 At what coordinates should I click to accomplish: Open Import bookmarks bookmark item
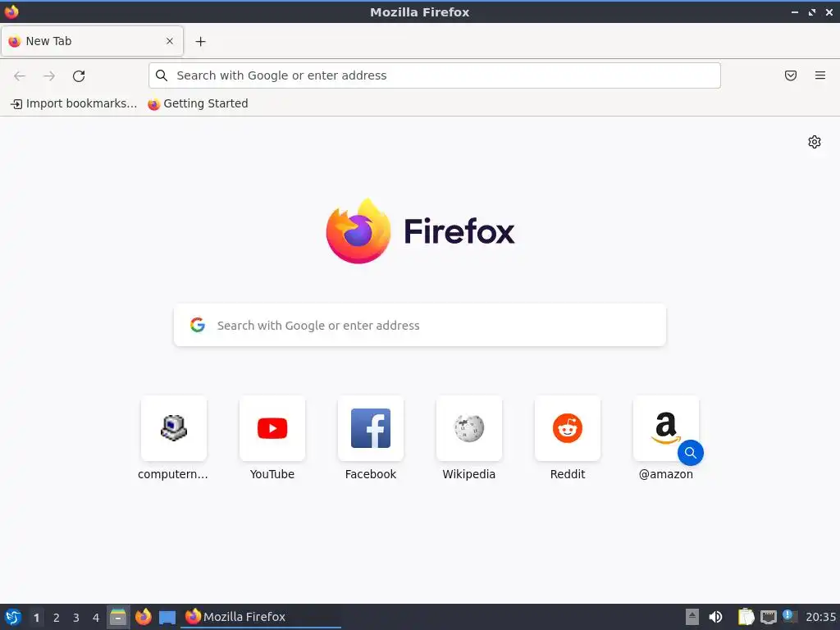74,103
